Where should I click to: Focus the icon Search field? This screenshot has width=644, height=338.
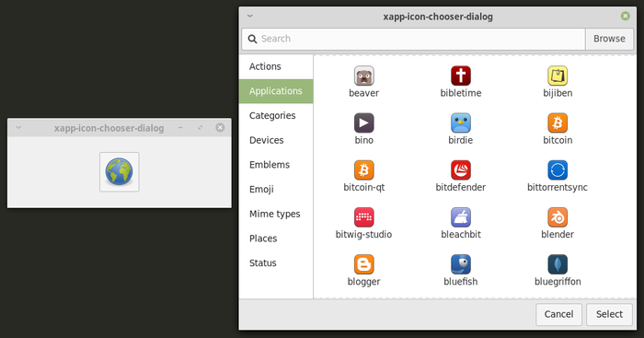coord(414,39)
